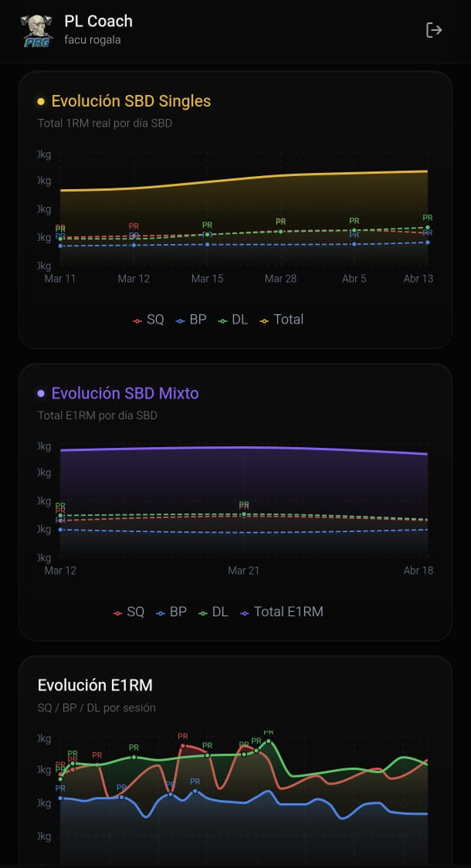
Task: Select the Mar 28 PR point in Singles chart
Action: [x=280, y=232]
